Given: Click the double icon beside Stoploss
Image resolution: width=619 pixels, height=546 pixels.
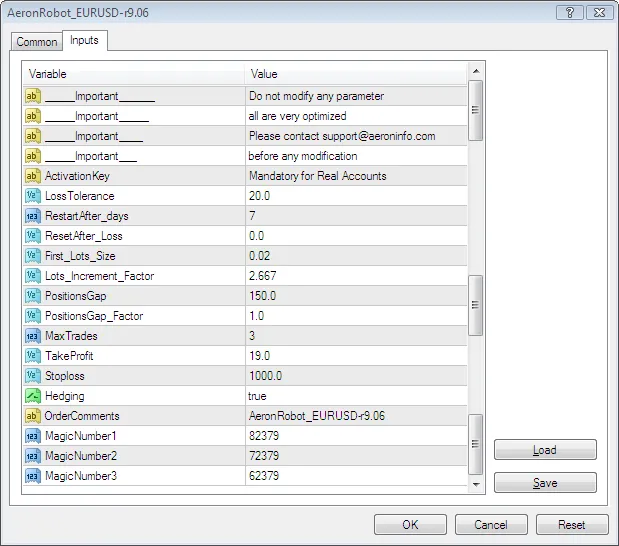Looking at the screenshot, I should point(33,376).
